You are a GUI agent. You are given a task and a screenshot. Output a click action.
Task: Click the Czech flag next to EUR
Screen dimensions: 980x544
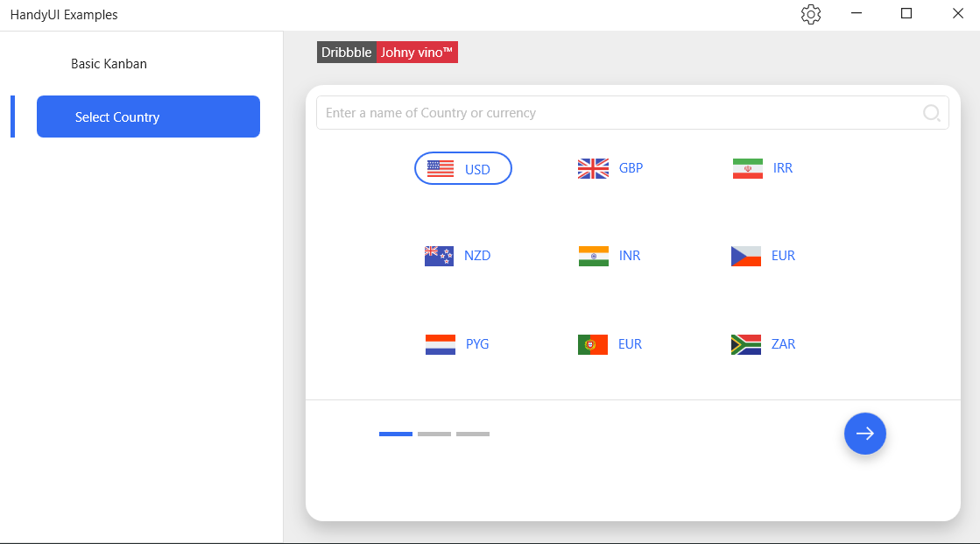[746, 256]
